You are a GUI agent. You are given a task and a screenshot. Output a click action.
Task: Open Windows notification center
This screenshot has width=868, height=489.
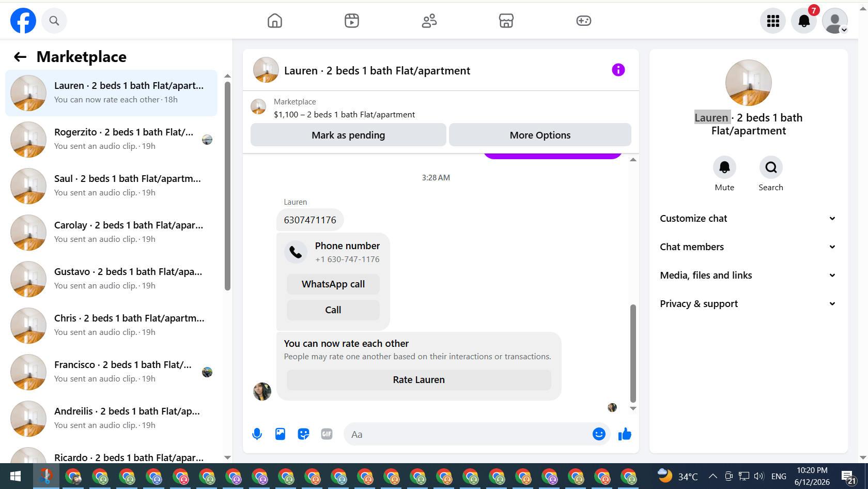(x=848, y=476)
